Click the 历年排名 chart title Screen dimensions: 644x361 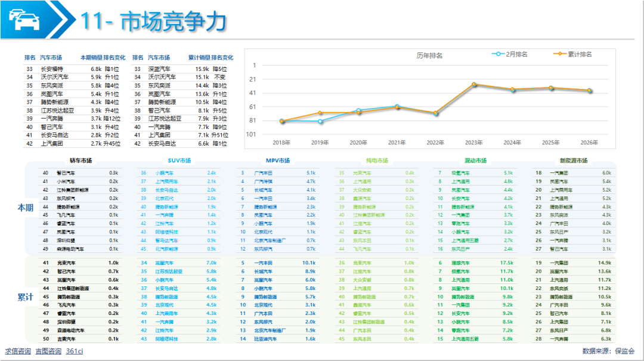(x=429, y=55)
